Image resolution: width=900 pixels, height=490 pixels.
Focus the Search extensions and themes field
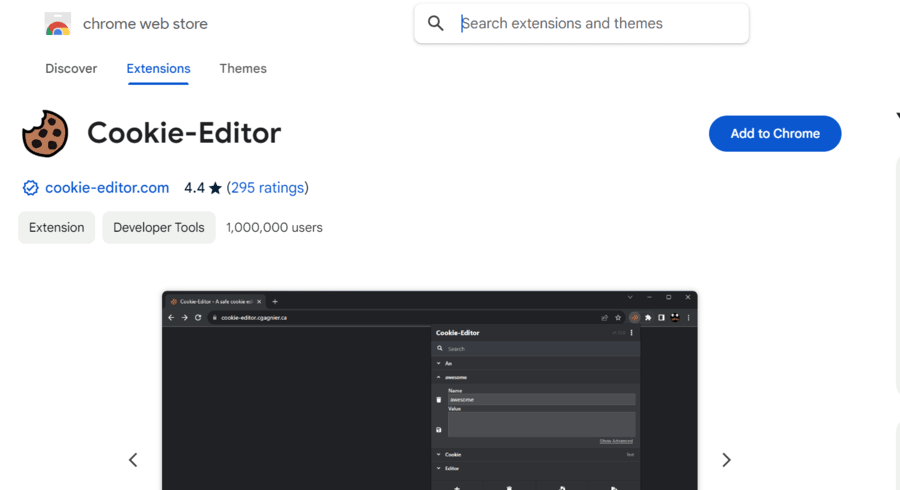click(581, 24)
